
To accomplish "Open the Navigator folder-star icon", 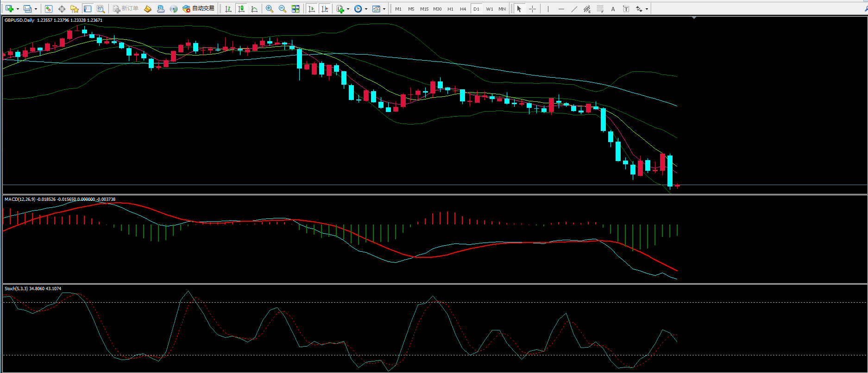I will (74, 9).
